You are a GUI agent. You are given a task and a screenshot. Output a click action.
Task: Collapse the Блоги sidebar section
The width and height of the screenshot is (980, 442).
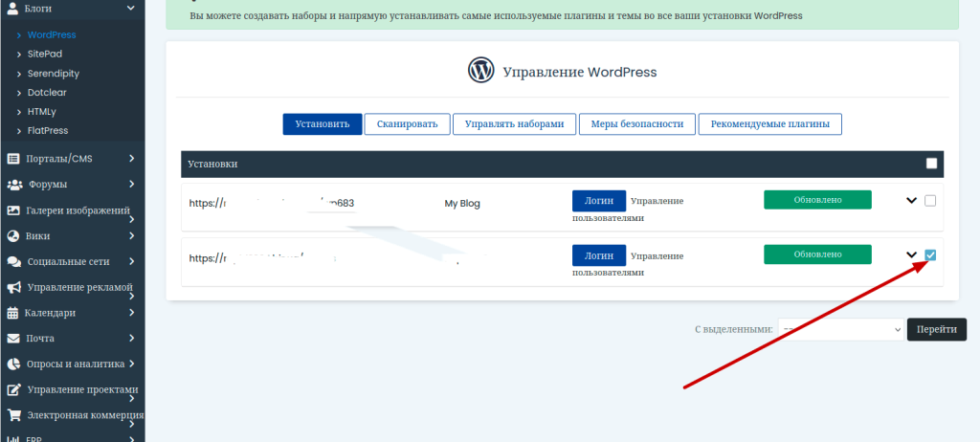coord(130,10)
